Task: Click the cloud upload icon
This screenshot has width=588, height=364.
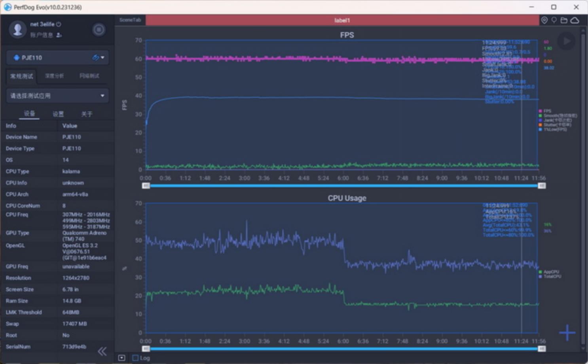Action: (575, 20)
